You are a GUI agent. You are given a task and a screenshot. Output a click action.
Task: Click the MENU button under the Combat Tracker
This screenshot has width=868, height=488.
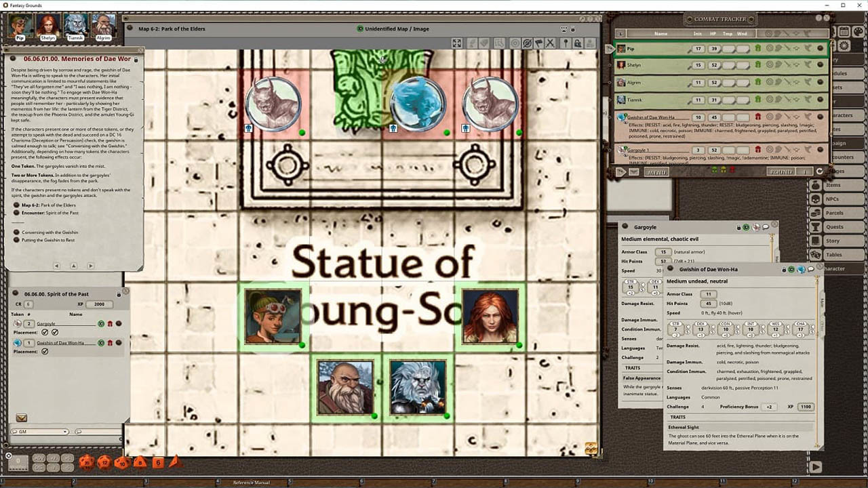pyautogui.click(x=657, y=171)
